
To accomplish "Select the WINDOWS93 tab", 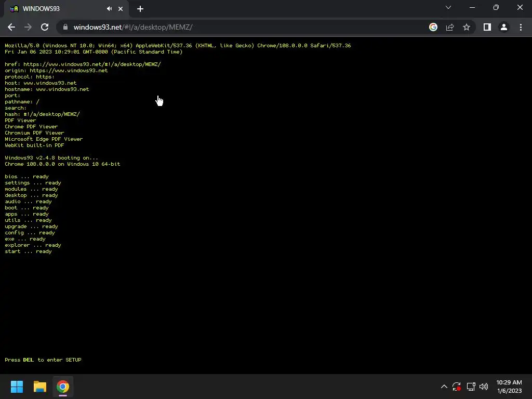I will pos(66,9).
